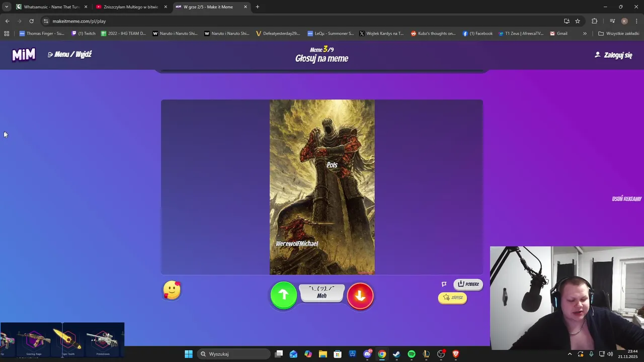Switch to Whatsamusic tab
This screenshot has height=362, width=644.
click(x=52, y=7)
